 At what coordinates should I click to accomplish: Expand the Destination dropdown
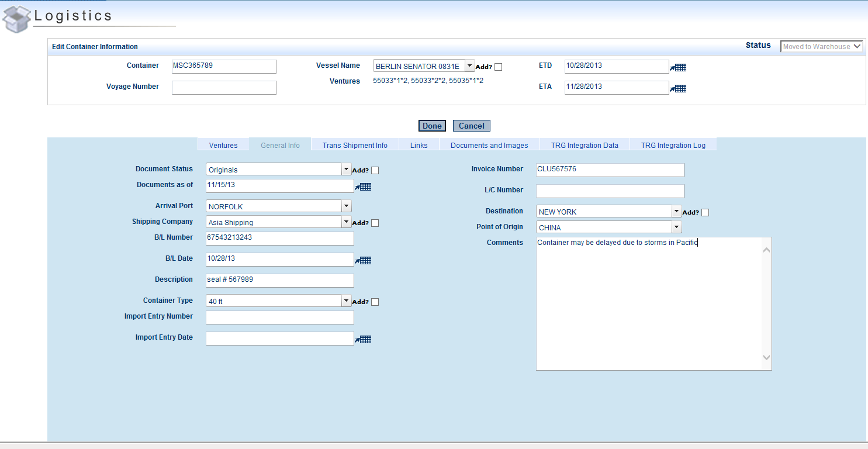pos(677,212)
